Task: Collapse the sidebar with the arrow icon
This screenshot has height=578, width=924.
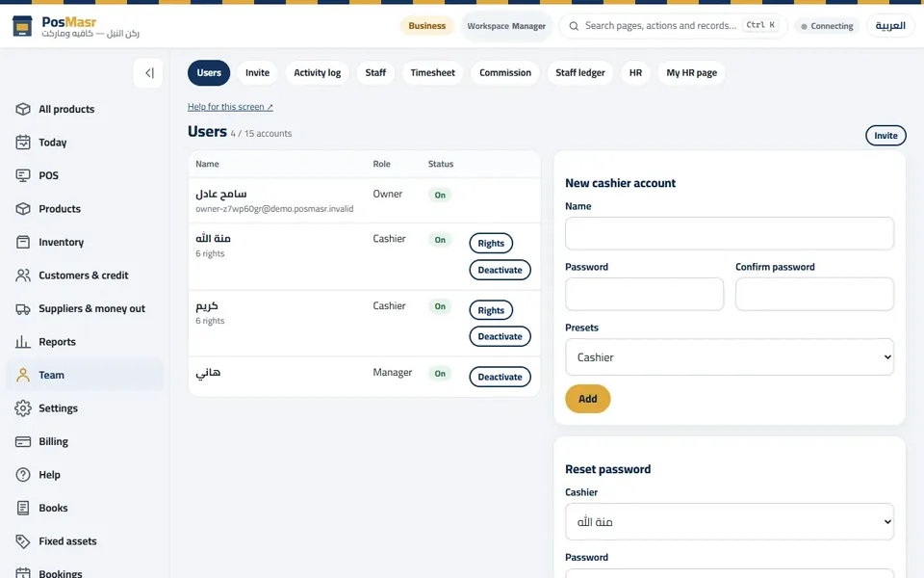Action: point(148,73)
